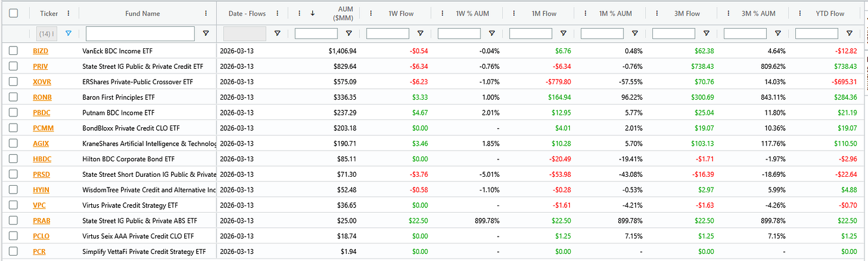Open the PCMM ticker link

pos(43,128)
